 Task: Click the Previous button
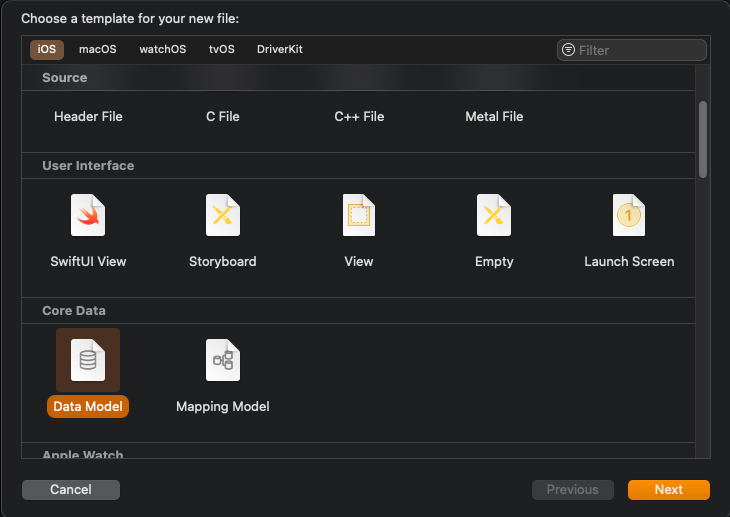[573, 490]
